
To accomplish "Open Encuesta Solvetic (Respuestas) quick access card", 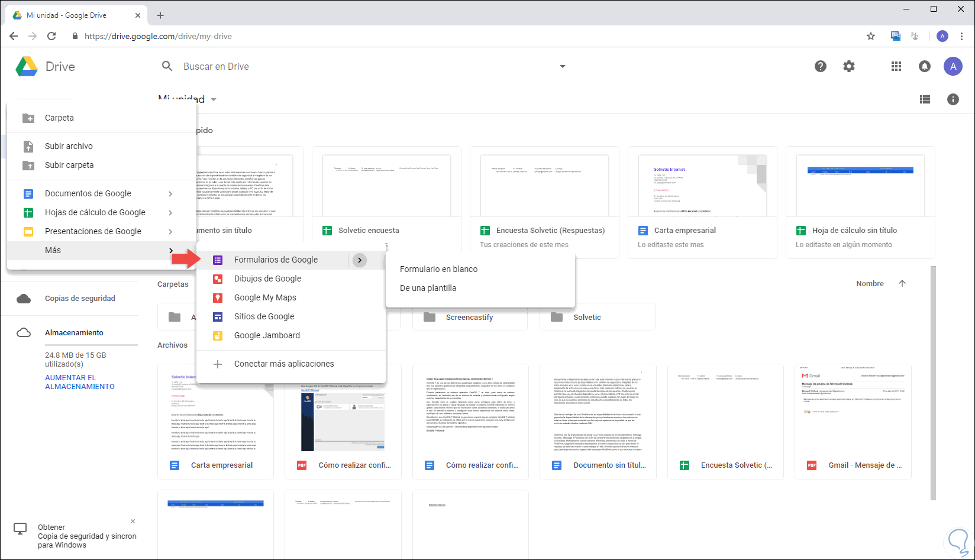I will 544,202.
